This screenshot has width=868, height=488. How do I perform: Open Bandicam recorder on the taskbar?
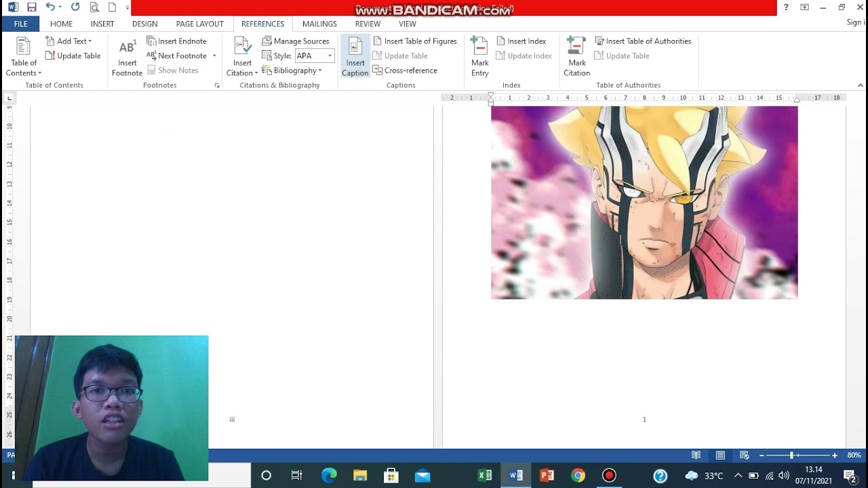click(x=609, y=476)
